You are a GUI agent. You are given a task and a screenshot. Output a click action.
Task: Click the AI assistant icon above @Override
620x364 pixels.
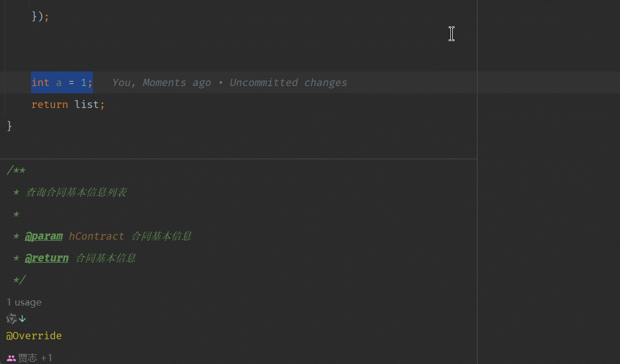(x=11, y=319)
